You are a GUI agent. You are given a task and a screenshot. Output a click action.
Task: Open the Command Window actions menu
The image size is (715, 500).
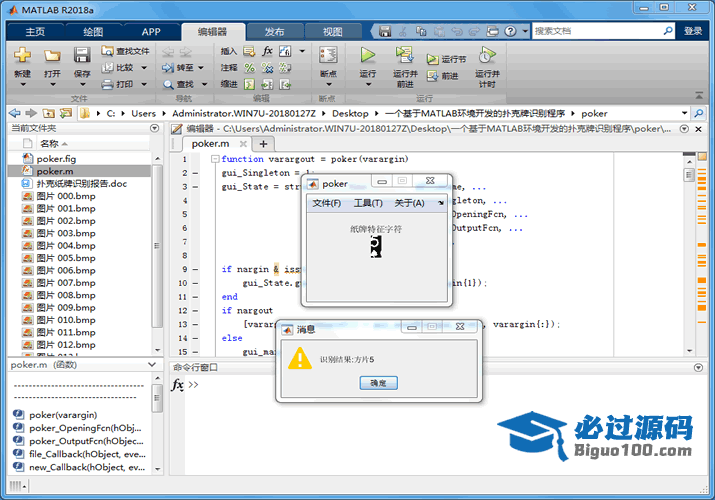click(698, 367)
